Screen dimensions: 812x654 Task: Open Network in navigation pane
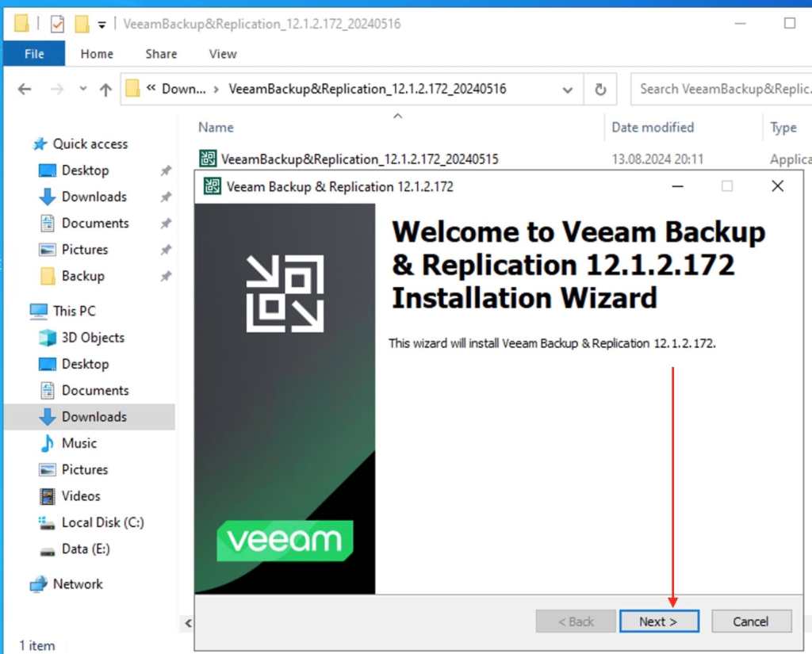coord(78,584)
